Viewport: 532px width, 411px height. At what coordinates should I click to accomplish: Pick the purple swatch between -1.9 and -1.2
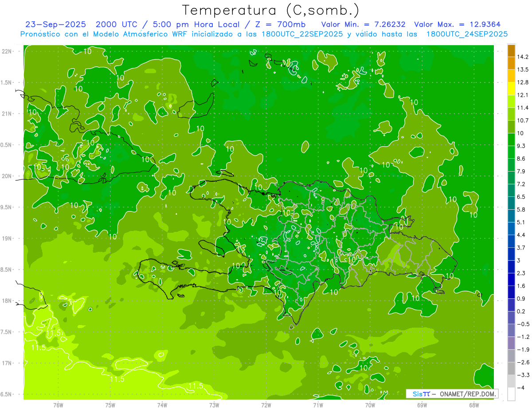pos(511,343)
